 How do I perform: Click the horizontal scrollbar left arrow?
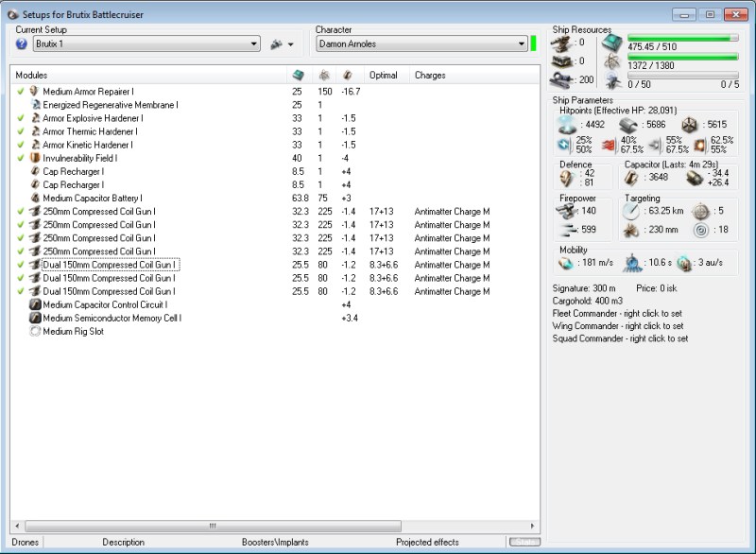pyautogui.click(x=17, y=526)
